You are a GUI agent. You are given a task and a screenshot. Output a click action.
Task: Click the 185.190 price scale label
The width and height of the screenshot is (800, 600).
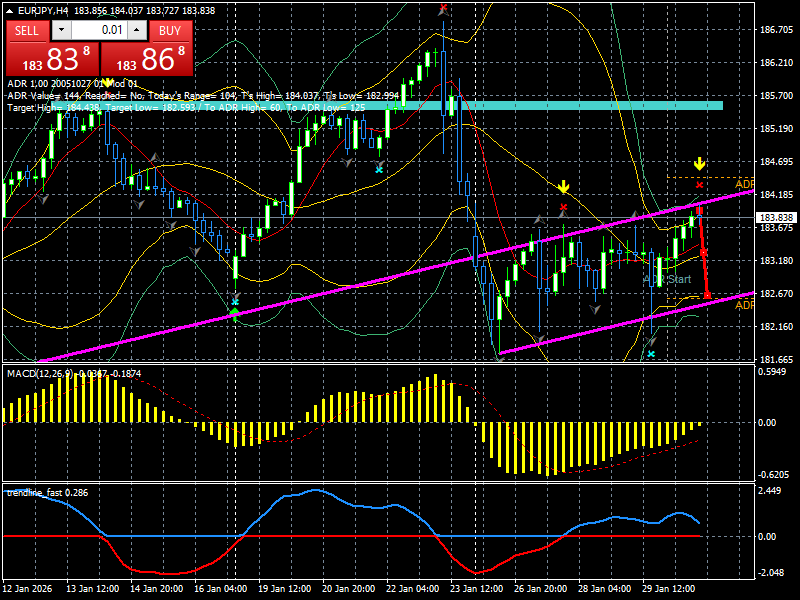776,129
